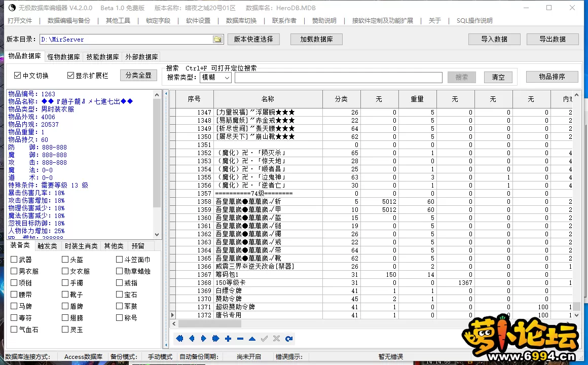The image size is (588, 365).
Task: Open the SQL操作说明 menu
Action: click(x=474, y=21)
